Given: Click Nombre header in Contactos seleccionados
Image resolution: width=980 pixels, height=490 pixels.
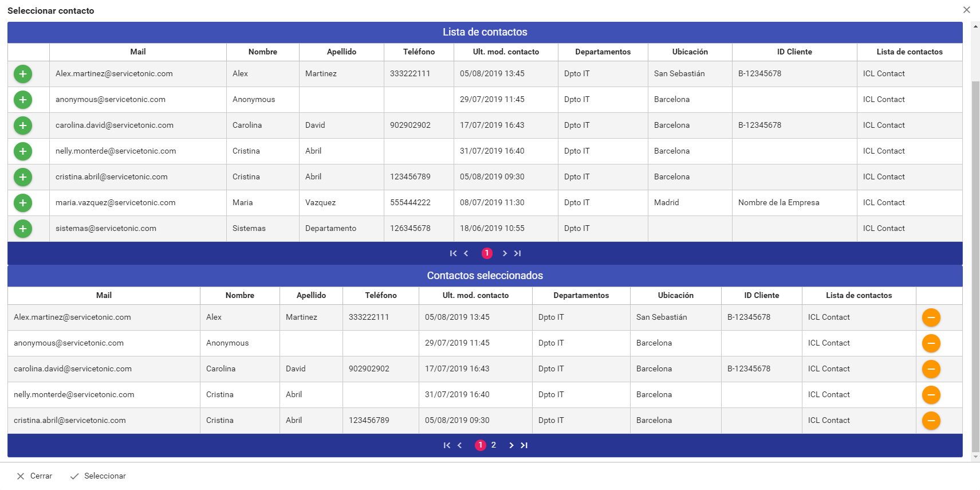Looking at the screenshot, I should tap(240, 296).
